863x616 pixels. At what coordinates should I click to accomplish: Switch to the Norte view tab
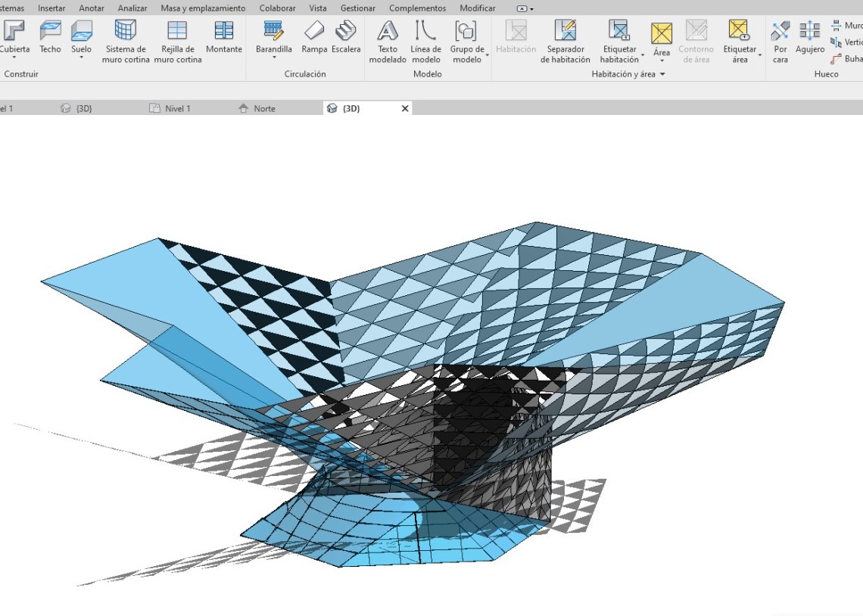(264, 108)
